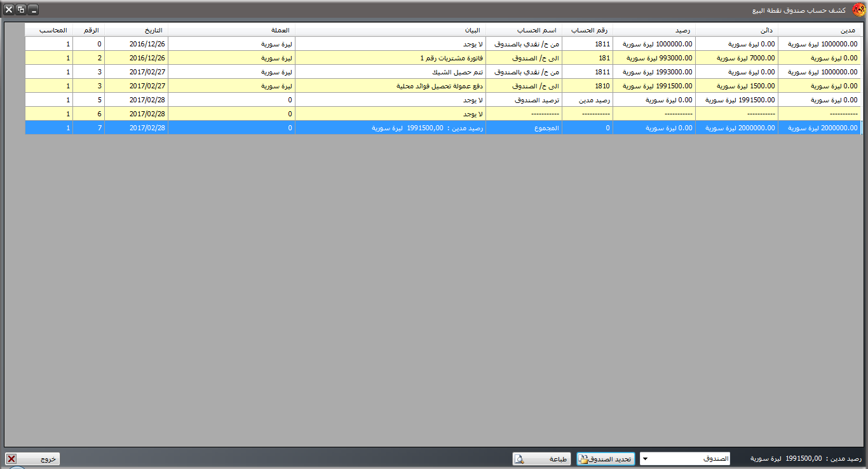Sort by the دائن column header
This screenshot has width=868, height=469.
coord(736,30)
